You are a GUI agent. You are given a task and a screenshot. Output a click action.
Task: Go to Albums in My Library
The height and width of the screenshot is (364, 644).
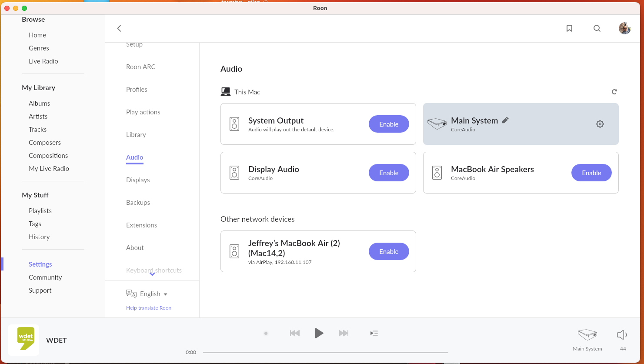click(x=39, y=104)
